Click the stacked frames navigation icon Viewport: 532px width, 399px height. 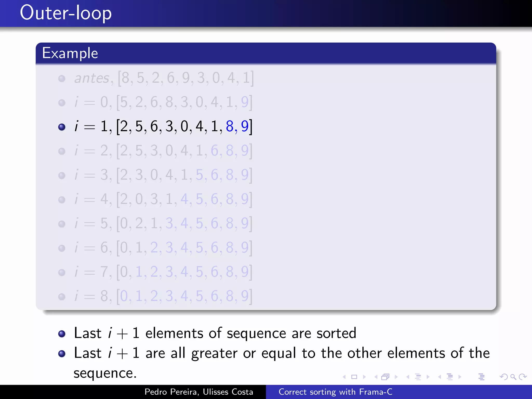385,377
